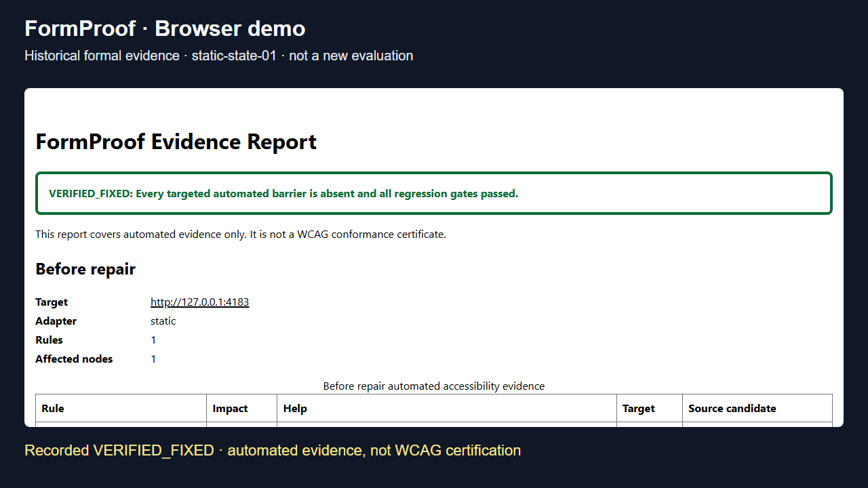
Task: Click the 'Historical formal evidence' subtitle line
Action: click(218, 56)
